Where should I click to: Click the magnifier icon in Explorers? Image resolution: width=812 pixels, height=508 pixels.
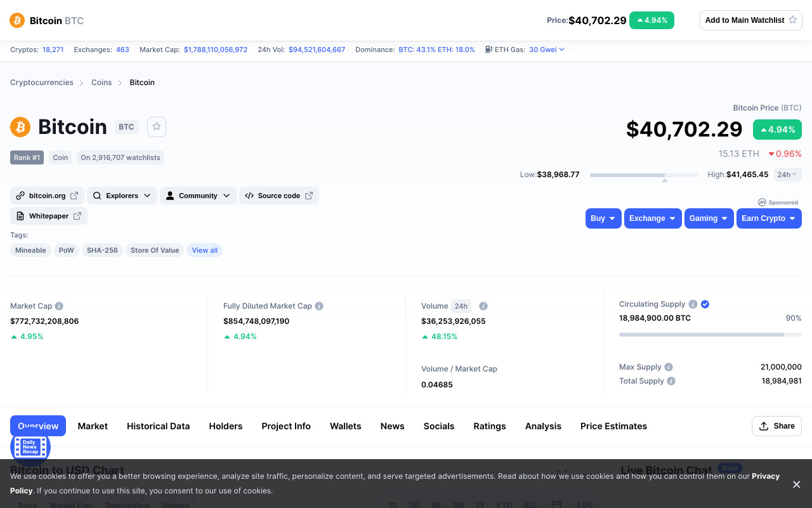[x=97, y=196]
